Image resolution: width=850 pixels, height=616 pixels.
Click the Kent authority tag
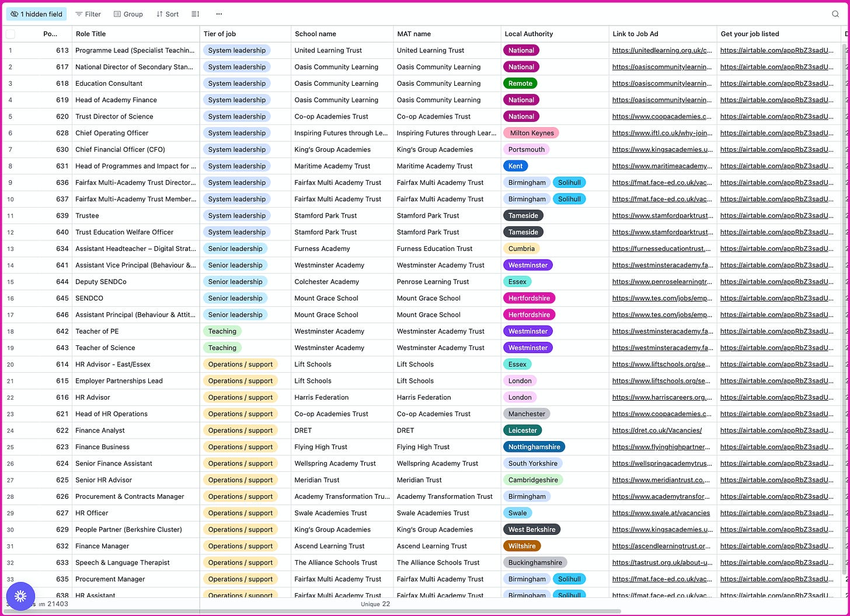[515, 166]
